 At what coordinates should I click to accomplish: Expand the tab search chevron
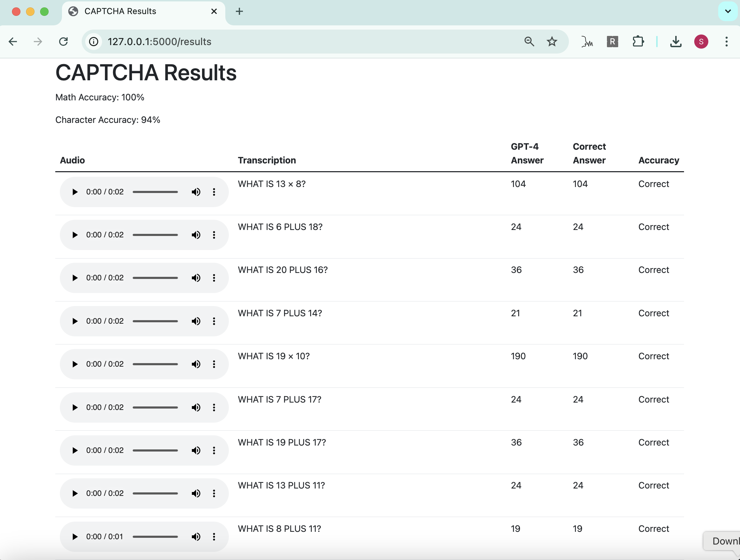tap(728, 11)
